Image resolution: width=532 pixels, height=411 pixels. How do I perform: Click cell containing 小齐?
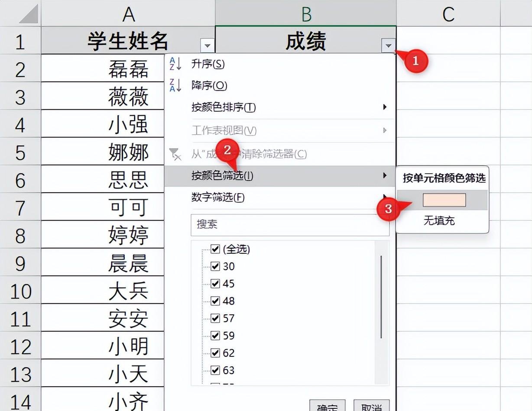pyautogui.click(x=103, y=399)
